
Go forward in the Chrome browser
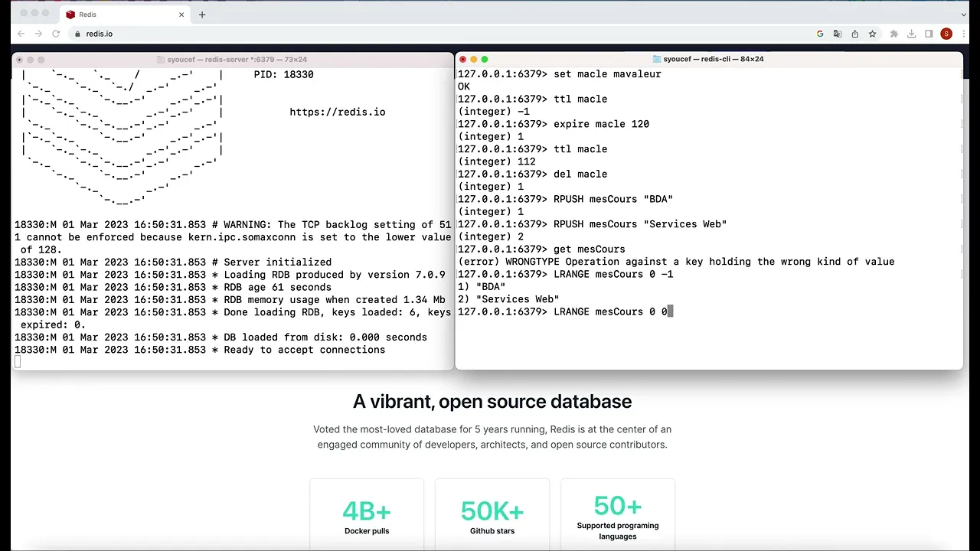pyautogui.click(x=38, y=34)
